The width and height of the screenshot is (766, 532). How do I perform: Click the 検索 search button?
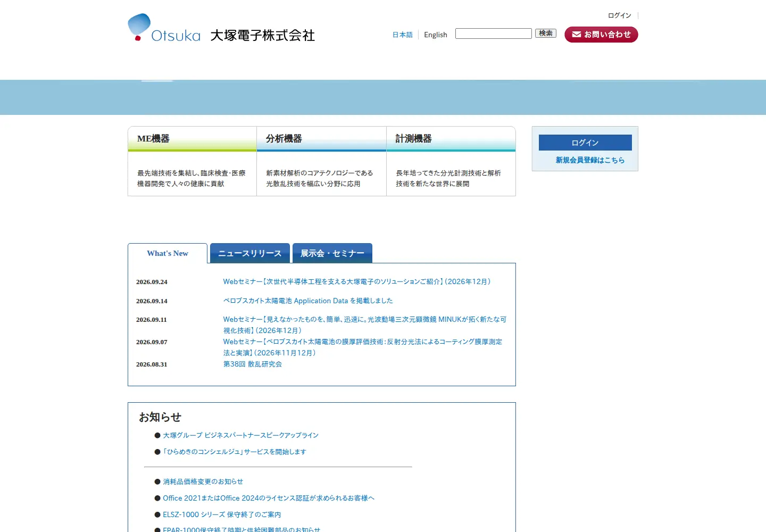(x=546, y=34)
